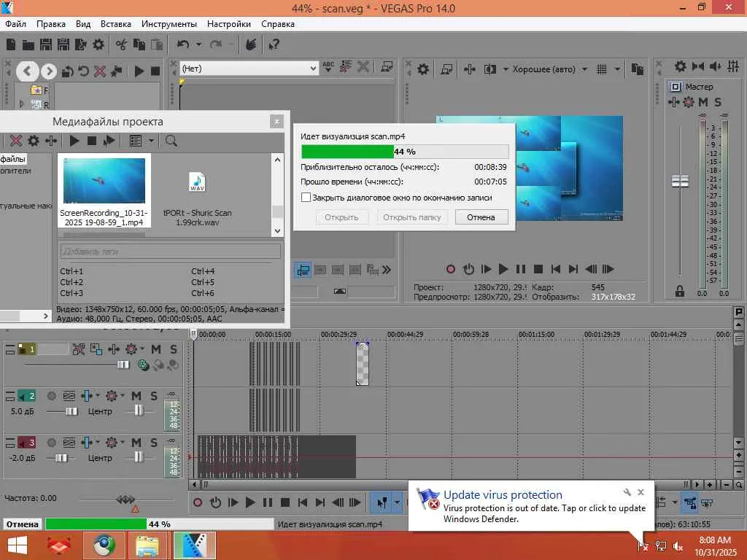This screenshot has height=560, width=747.
Task: Solo audio track 2
Action: pyautogui.click(x=153, y=396)
